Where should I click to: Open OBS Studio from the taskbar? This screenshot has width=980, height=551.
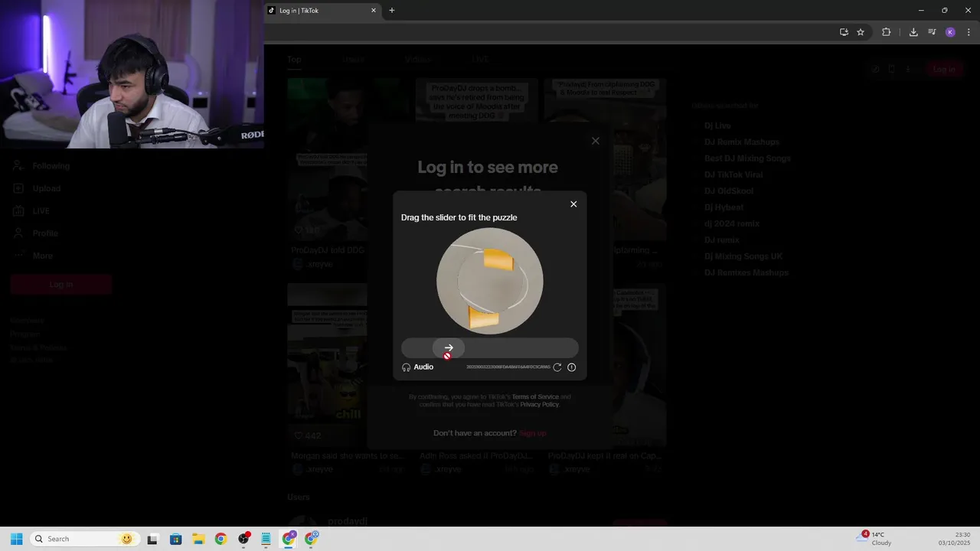(243, 539)
